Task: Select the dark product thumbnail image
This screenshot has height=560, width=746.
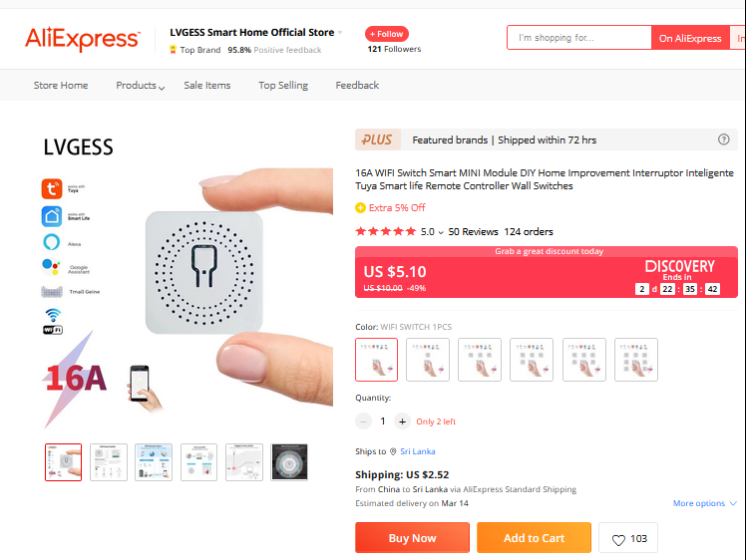Action: 289,462
